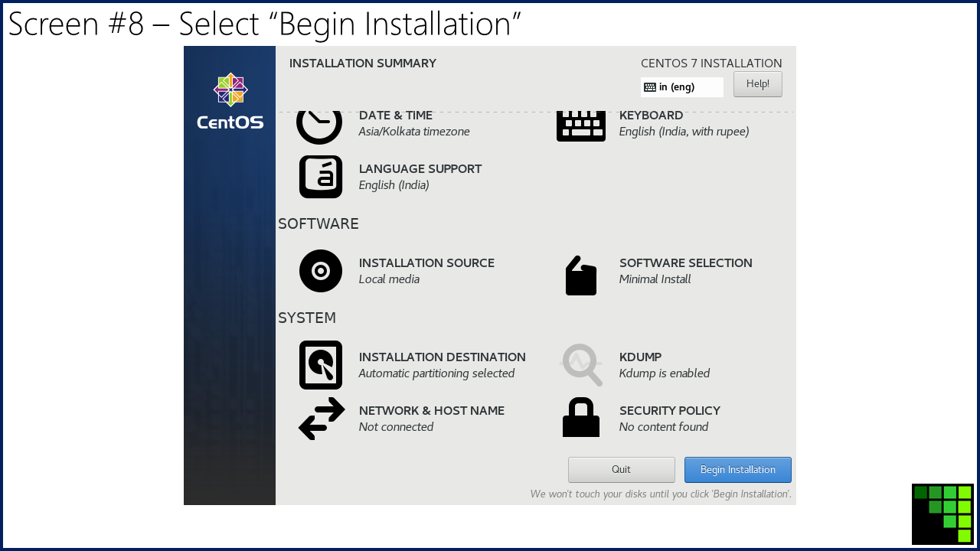The image size is (980, 551).
Task: Click the INSTALLATION DESTINATION label
Action: click(443, 357)
